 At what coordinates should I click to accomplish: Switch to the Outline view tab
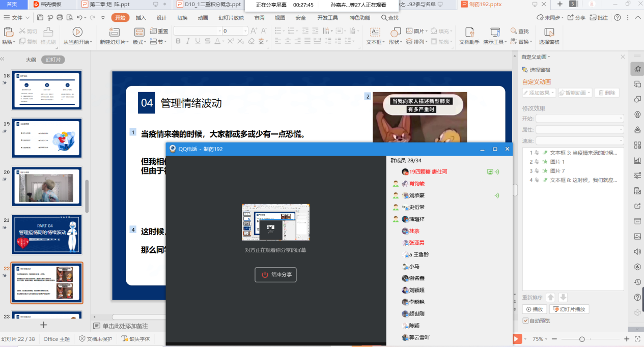[x=31, y=60]
